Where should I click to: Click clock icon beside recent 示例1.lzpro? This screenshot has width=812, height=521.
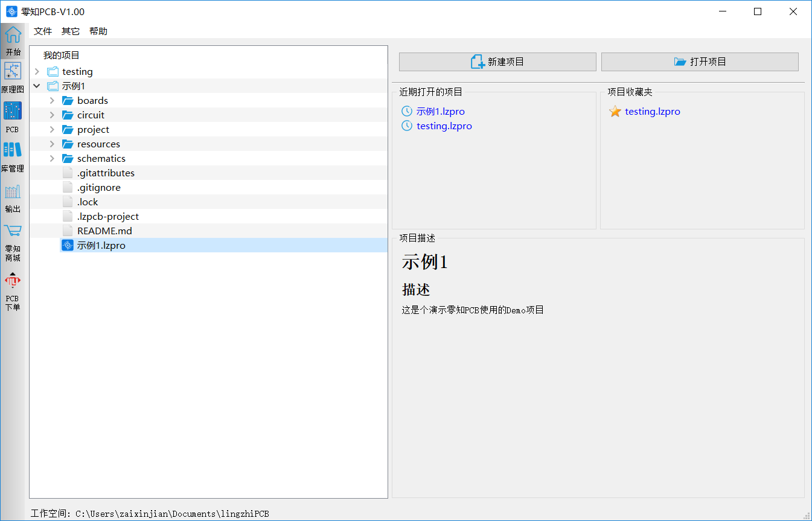[407, 111]
